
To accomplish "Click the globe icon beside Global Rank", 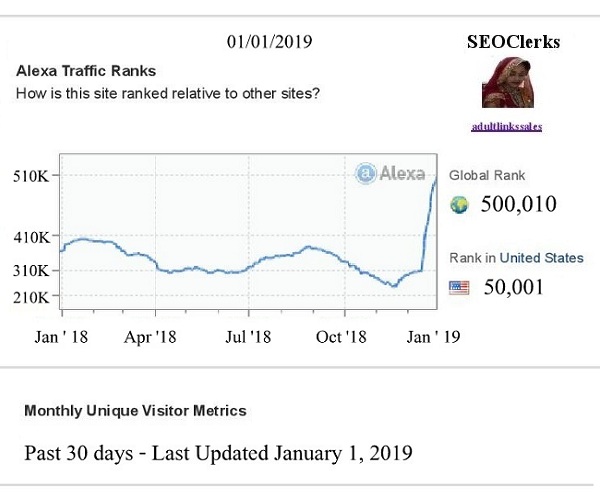I will [460, 205].
